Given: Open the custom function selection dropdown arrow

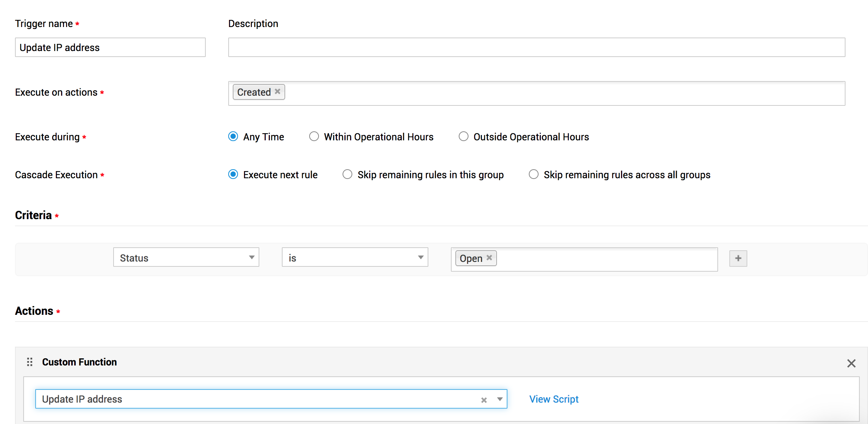Looking at the screenshot, I should (500, 399).
